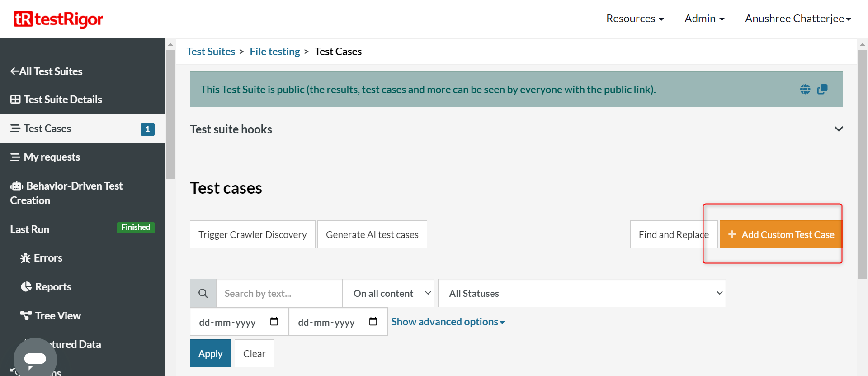Open calendar picker on second date field
This screenshot has height=376, width=868.
click(373, 322)
